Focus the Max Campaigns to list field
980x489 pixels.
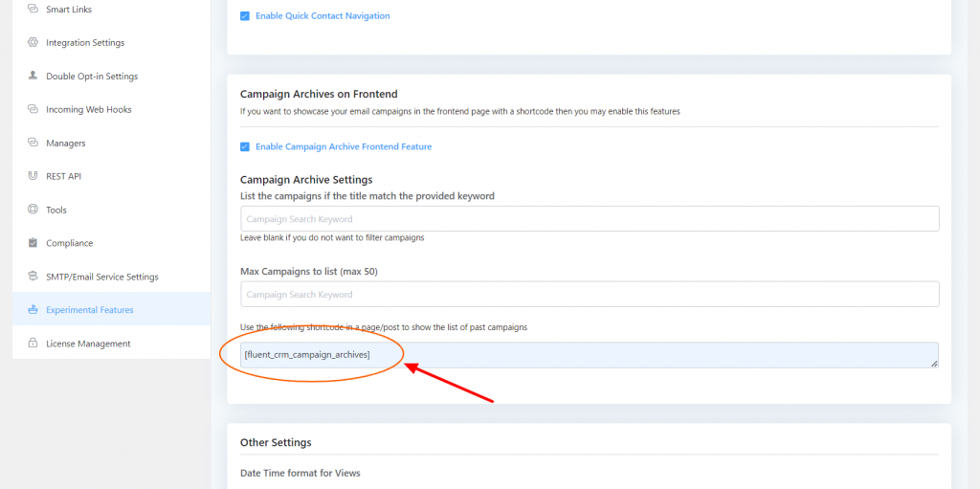(x=589, y=294)
